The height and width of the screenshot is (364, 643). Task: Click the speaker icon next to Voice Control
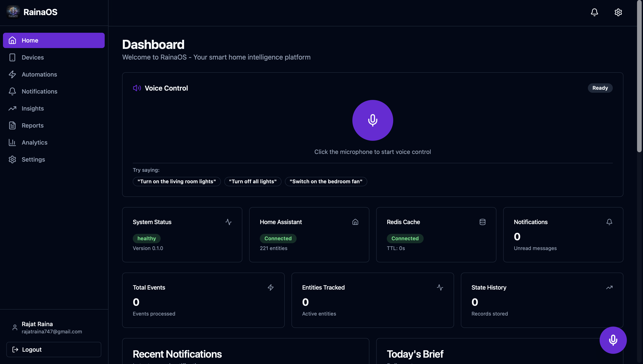tap(137, 88)
